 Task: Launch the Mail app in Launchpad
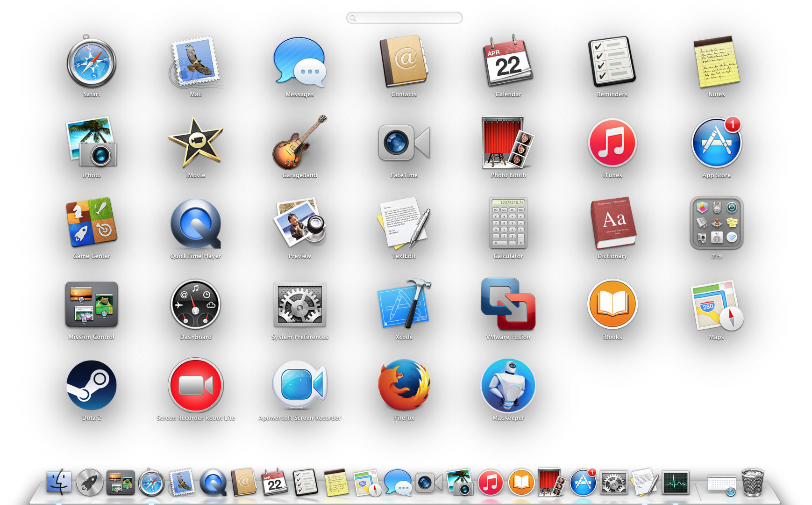[195, 62]
